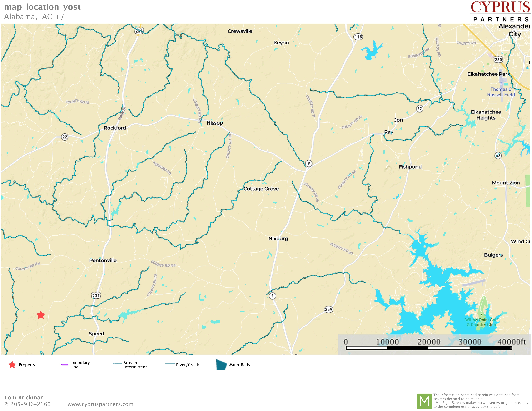Screen dimensions: 532x411
Task: Click the map scale bar
Action: point(428,348)
